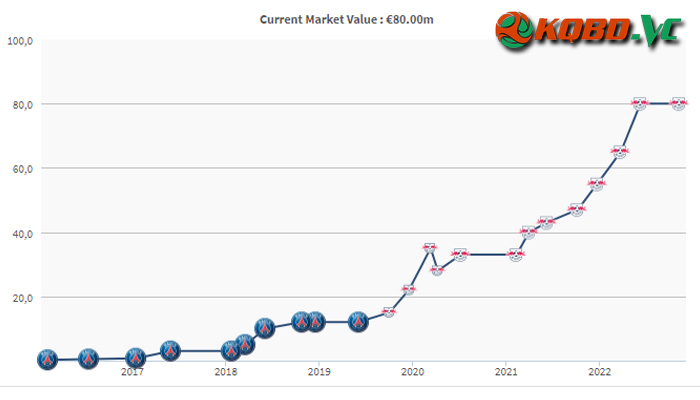The width and height of the screenshot is (700, 400).
Task: Click the PSG marker at about 10 million in 2018
Action: (x=265, y=329)
